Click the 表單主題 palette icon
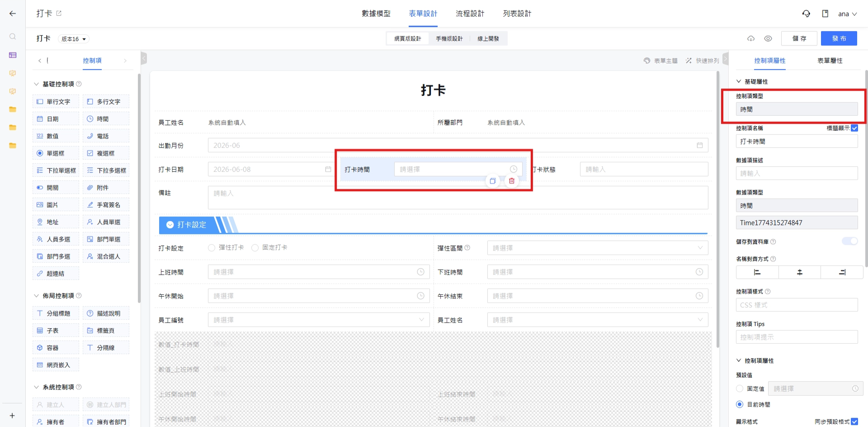Viewport: 868px width, 427px height. tap(647, 61)
